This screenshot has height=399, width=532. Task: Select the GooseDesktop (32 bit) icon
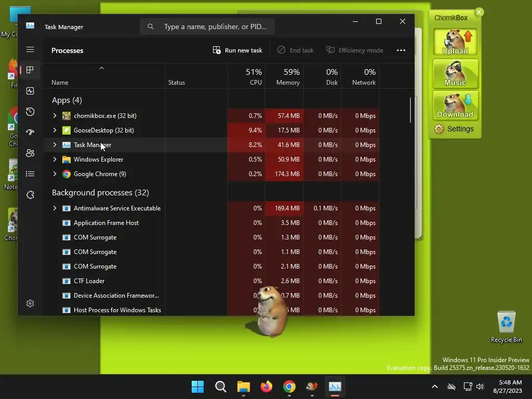(x=66, y=130)
